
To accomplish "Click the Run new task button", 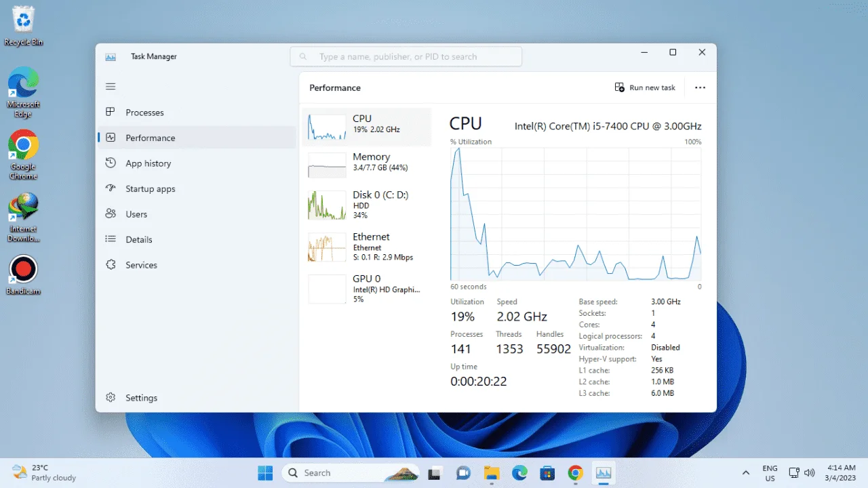I will 645,87.
